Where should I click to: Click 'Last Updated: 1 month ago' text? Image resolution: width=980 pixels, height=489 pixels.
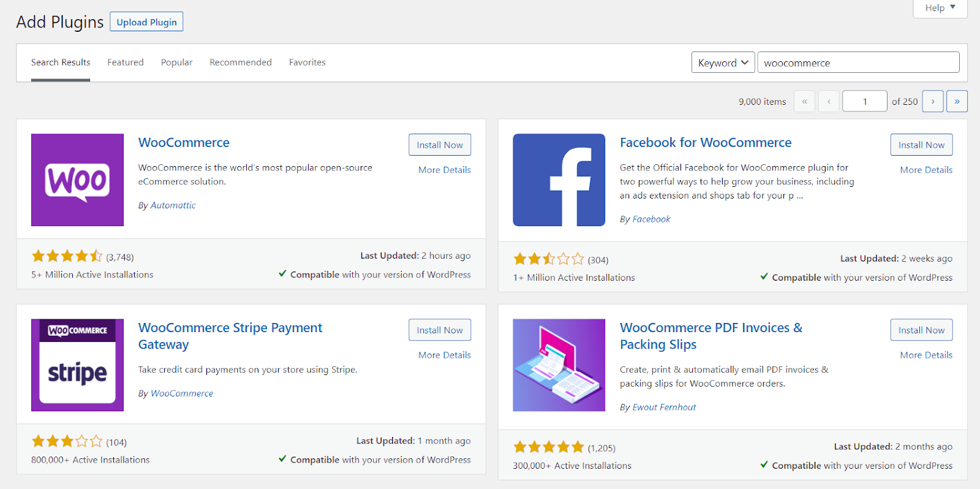(x=413, y=441)
